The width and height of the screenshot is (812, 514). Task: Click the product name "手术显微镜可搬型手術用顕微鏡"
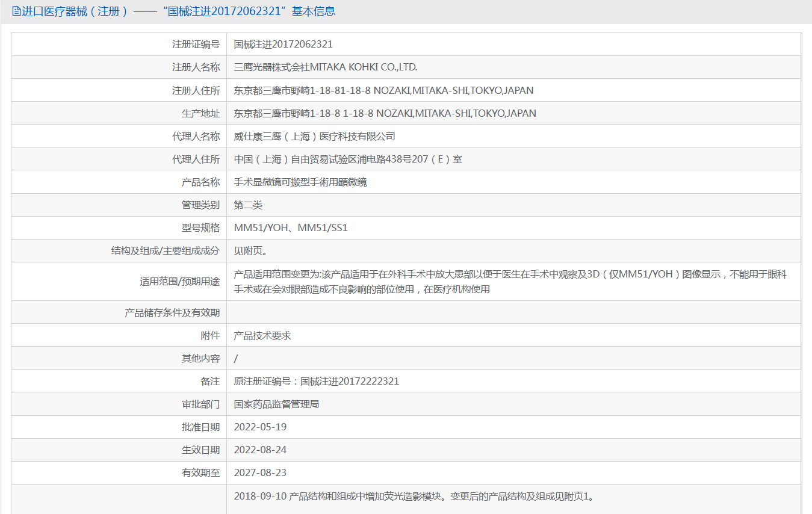pos(300,182)
